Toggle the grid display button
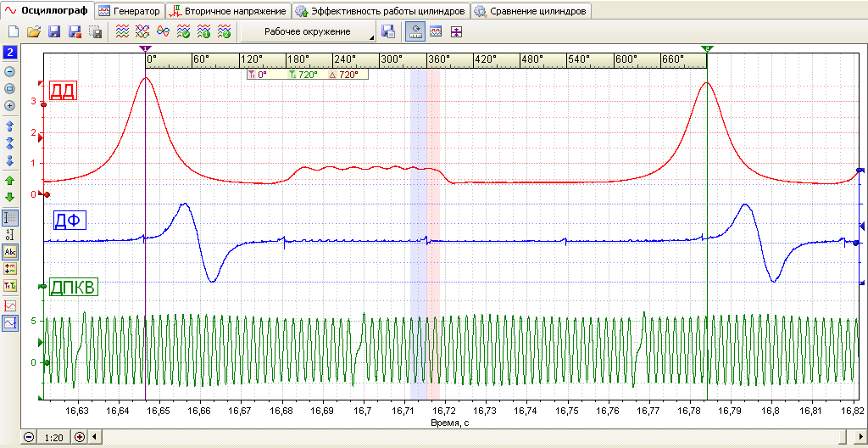Screen dimensions: 868x448 click(x=10, y=218)
